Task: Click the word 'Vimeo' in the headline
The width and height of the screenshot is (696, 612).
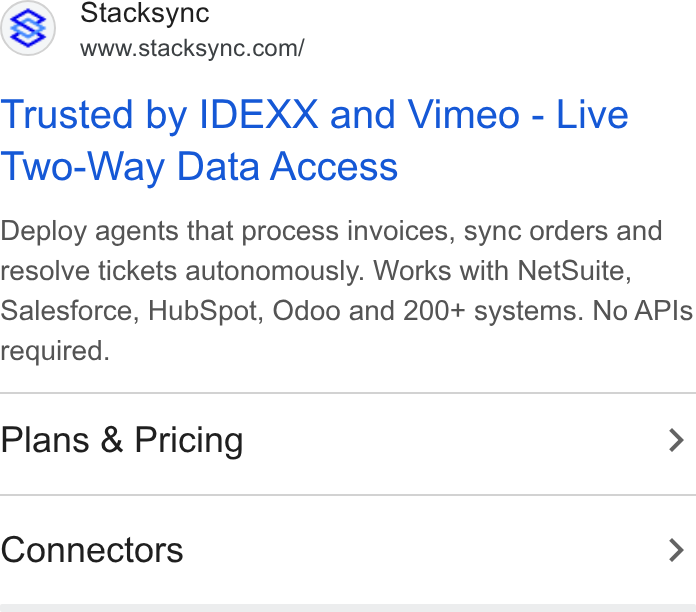Action: [x=463, y=115]
